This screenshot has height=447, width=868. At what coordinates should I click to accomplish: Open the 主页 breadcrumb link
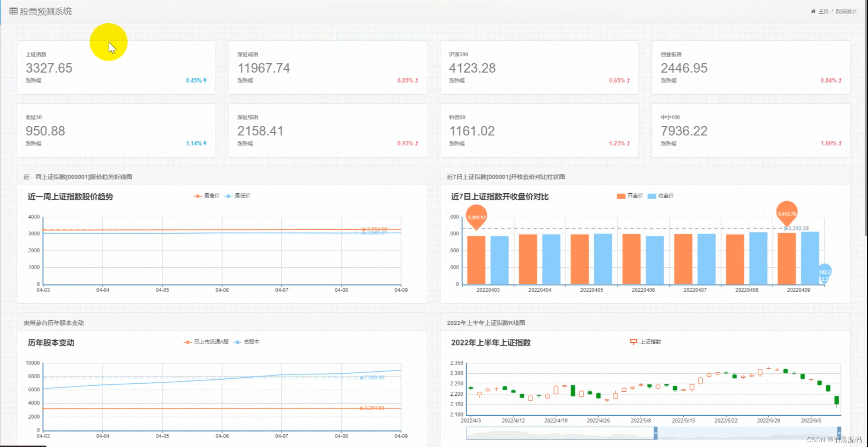tap(823, 11)
